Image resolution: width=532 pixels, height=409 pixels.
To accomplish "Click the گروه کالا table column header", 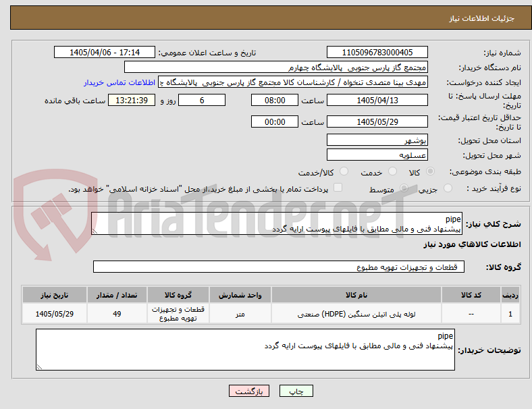I will [178, 295].
